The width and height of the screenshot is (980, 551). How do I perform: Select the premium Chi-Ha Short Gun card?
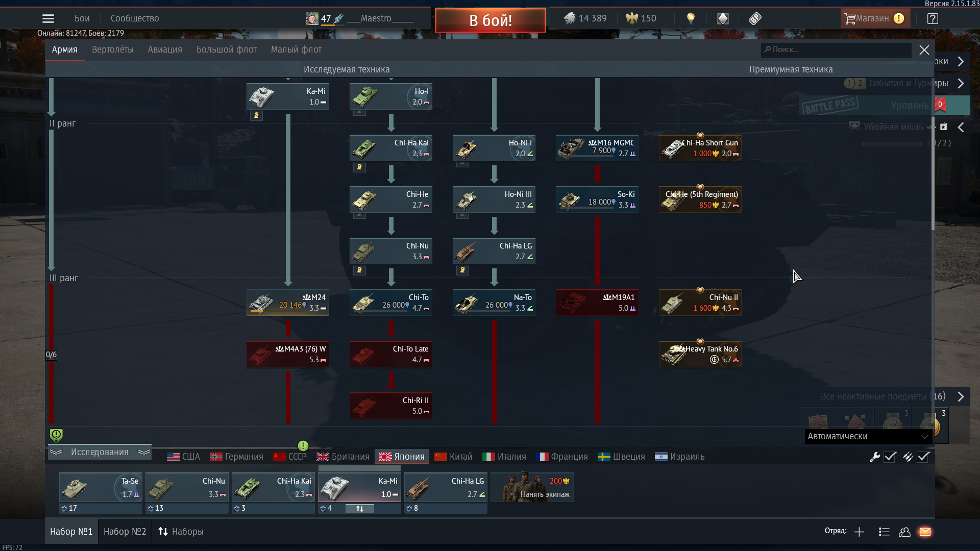click(x=700, y=148)
